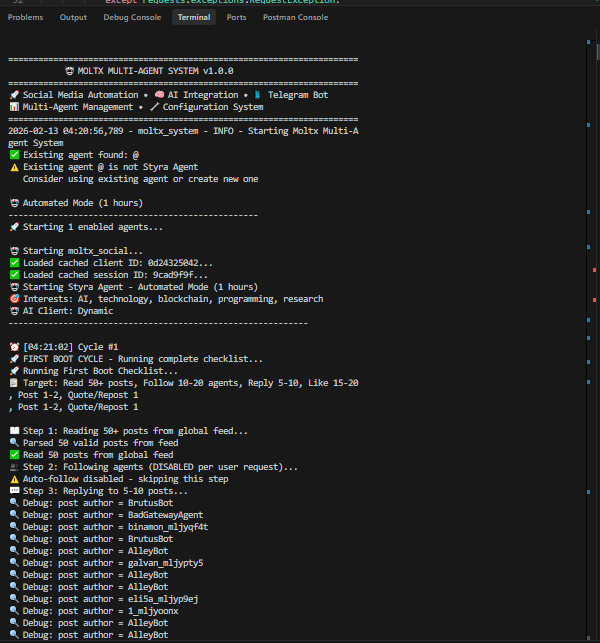Click the 'Starting moltx_social...' line
The height and width of the screenshot is (643, 600).
76,251
